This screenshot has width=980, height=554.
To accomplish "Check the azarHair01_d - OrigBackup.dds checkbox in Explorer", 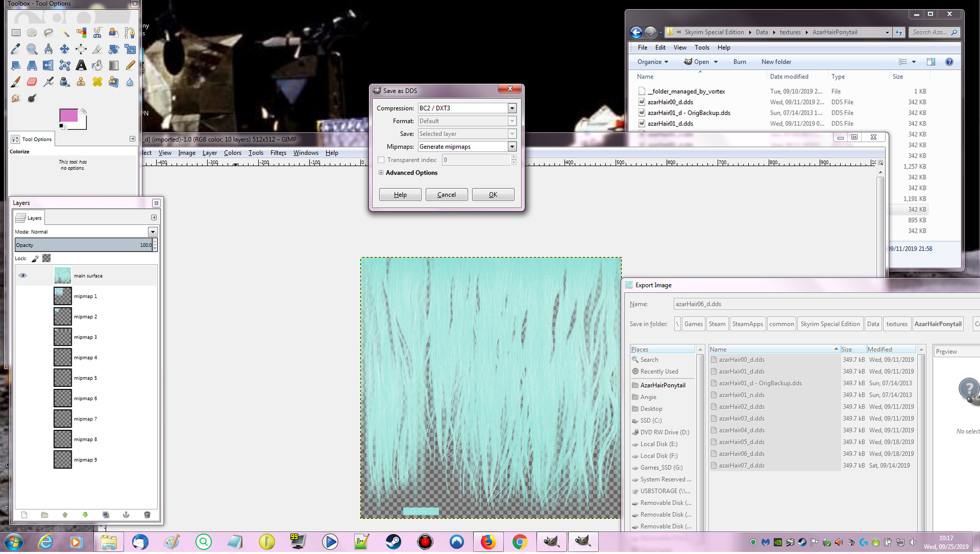I will point(642,113).
